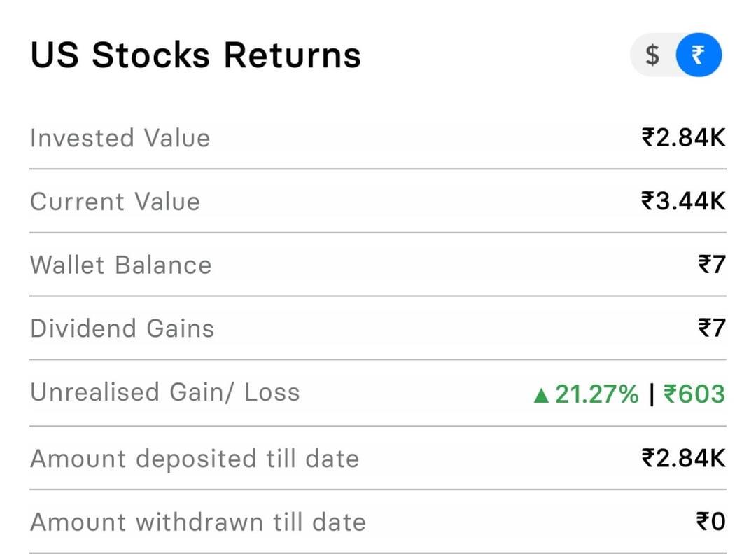Screen dimensions: 756x554
Task: Open the Unrealised Gain/ Loss row
Action: click(x=378, y=393)
